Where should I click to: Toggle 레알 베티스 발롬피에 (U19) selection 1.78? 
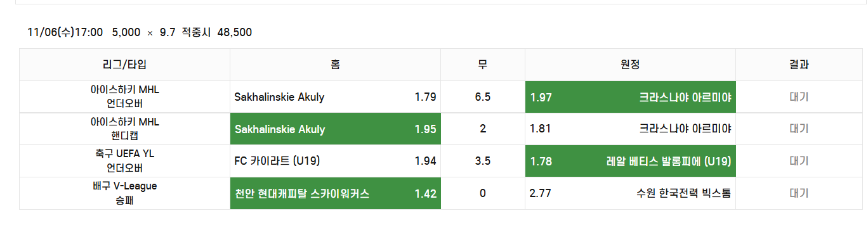(x=630, y=161)
